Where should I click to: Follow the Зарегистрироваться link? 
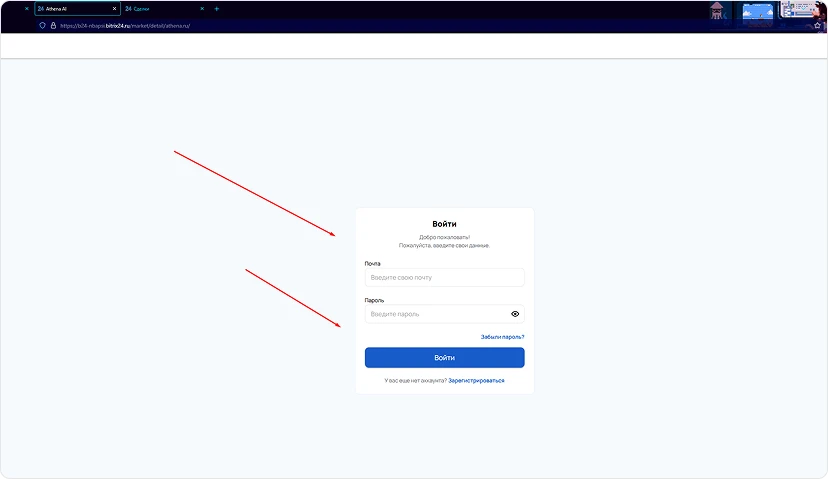point(476,381)
